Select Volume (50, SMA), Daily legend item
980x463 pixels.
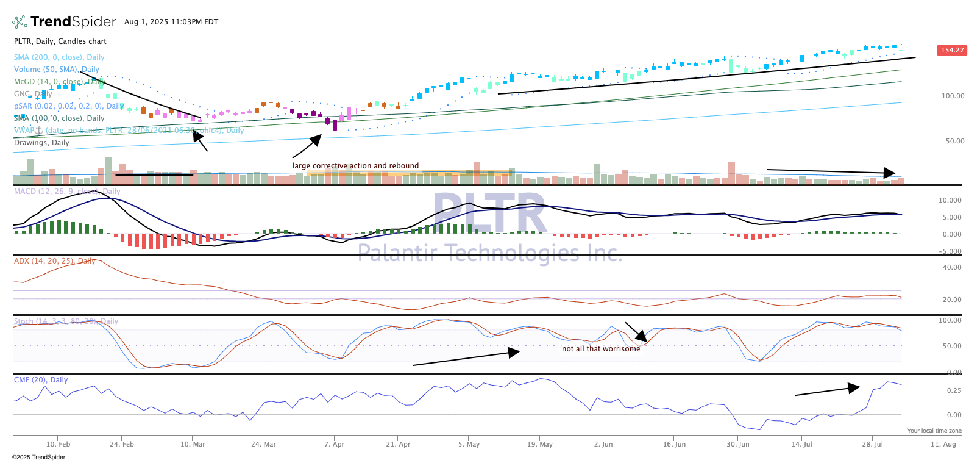tap(56, 70)
